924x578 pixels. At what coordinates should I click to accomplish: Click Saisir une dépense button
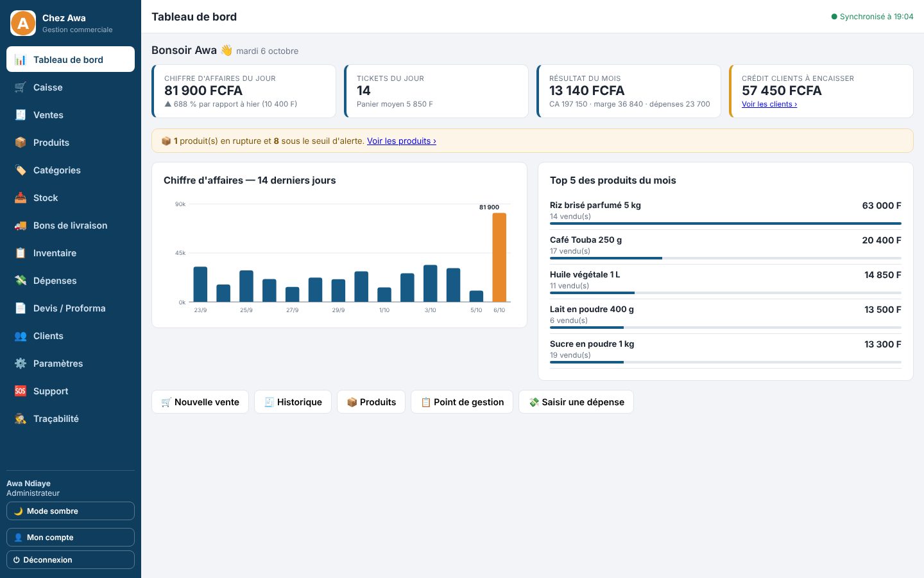click(x=576, y=402)
